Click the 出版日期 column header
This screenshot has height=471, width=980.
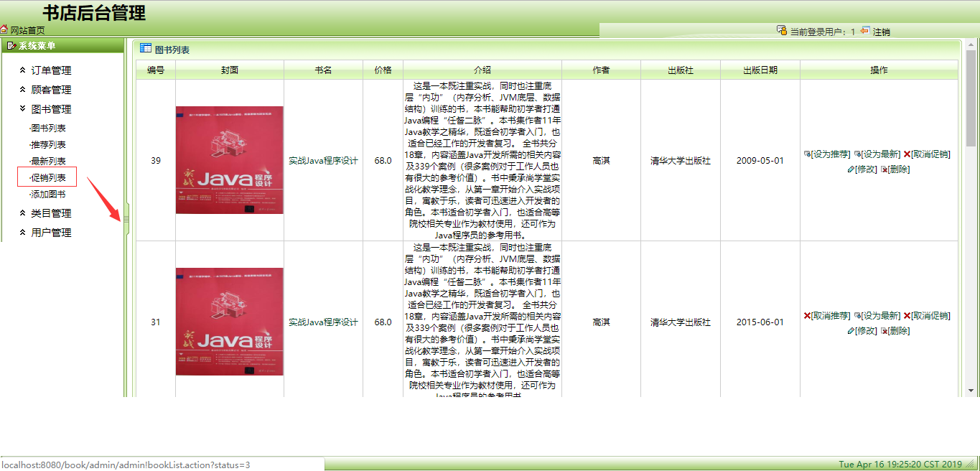coord(760,70)
